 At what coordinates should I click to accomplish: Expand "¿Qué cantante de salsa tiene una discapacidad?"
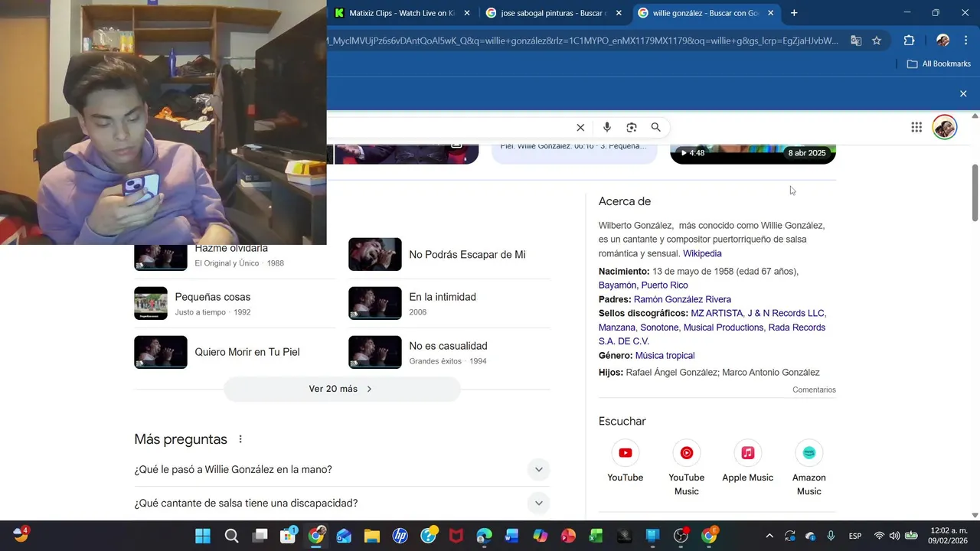click(342, 503)
